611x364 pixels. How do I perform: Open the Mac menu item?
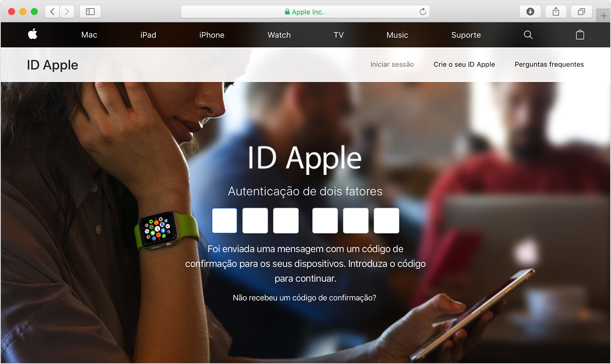pos(89,35)
